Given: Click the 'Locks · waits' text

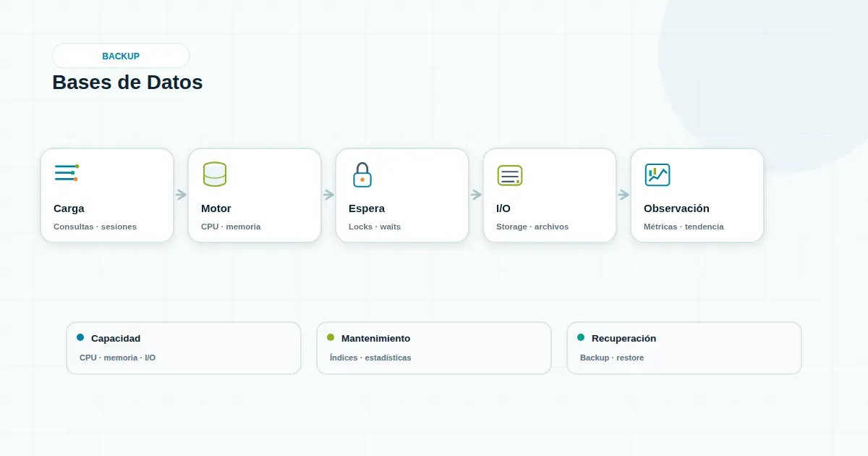Looking at the screenshot, I should pos(375,227).
